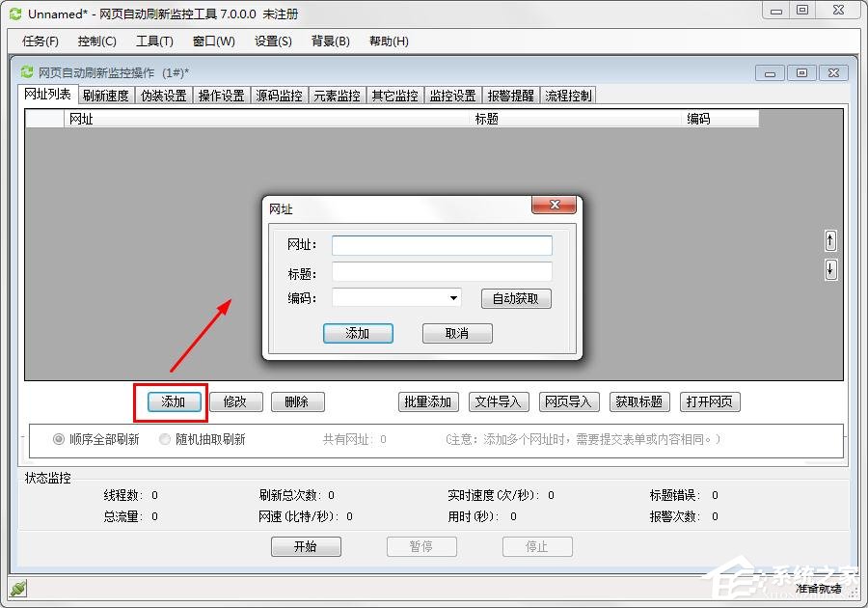The height and width of the screenshot is (608, 868).
Task: Open the 报警提醒 tab
Action: pyautogui.click(x=511, y=94)
